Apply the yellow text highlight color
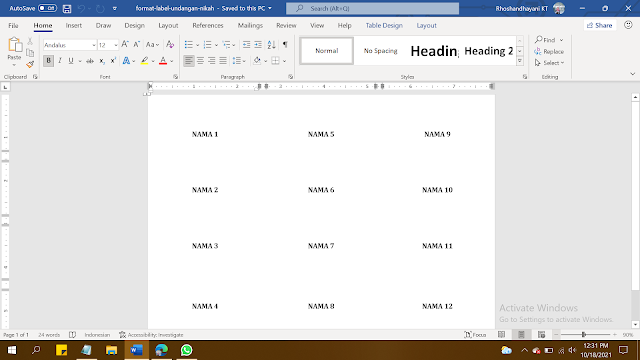Image resolution: width=640 pixels, height=360 pixels. [144, 61]
